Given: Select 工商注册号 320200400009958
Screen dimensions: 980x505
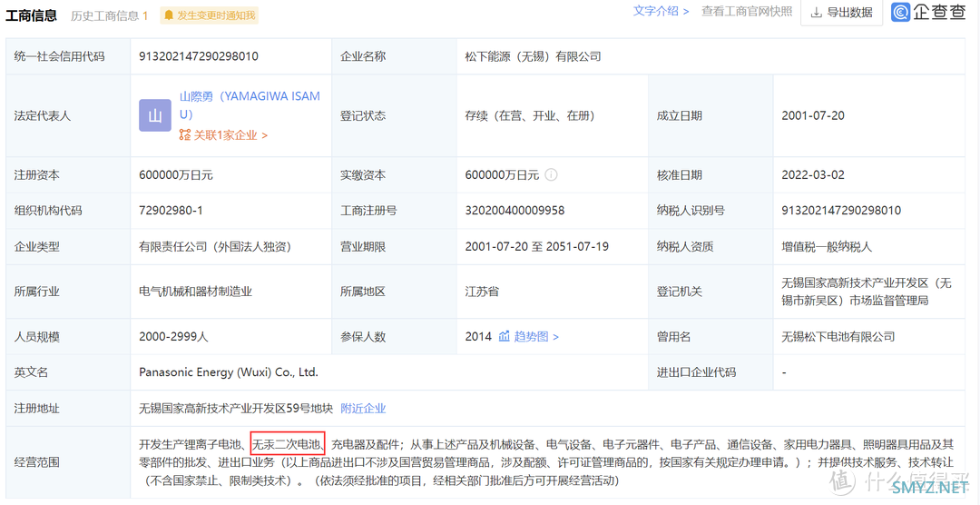Looking at the screenshot, I should tap(515, 211).
